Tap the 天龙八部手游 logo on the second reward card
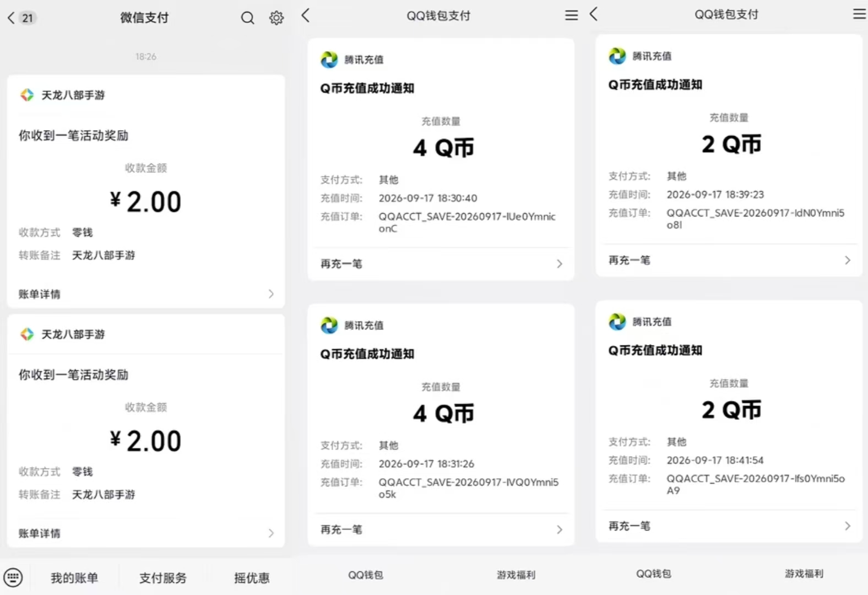 (27, 334)
